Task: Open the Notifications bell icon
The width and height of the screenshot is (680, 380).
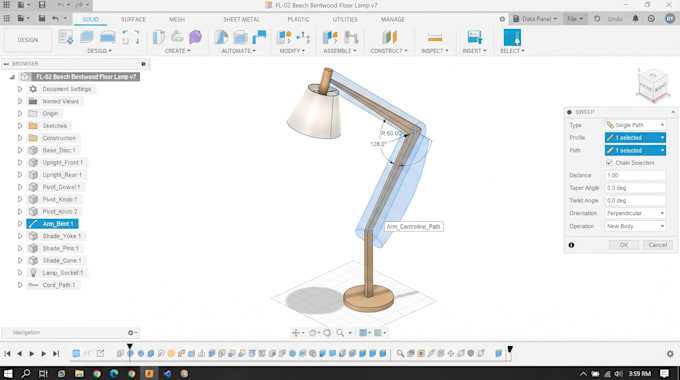Action: pos(635,19)
